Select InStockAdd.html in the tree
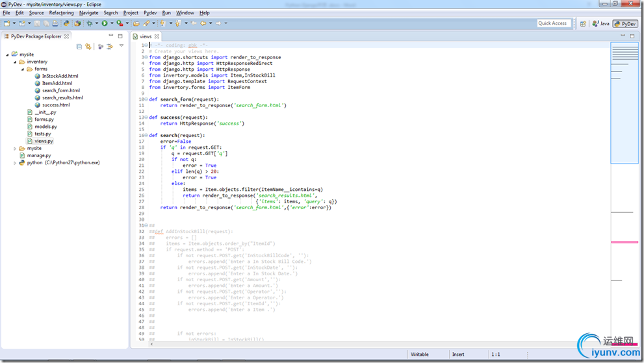The height and width of the screenshot is (363, 644). pos(60,76)
